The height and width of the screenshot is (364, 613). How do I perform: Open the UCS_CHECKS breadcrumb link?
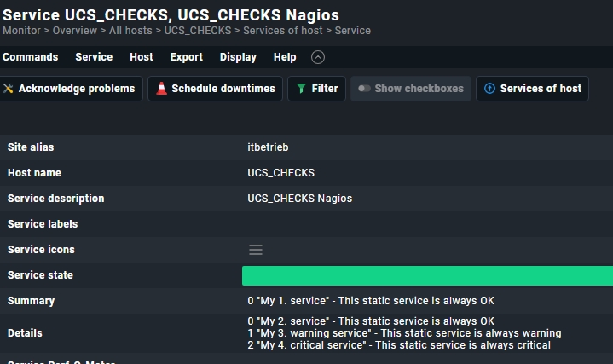pos(198,31)
